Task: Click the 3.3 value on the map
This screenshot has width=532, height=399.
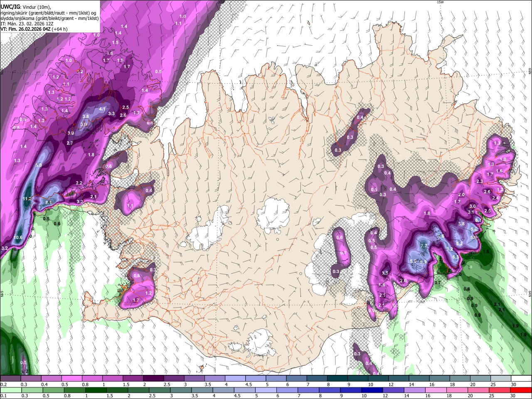Action: 111,113
